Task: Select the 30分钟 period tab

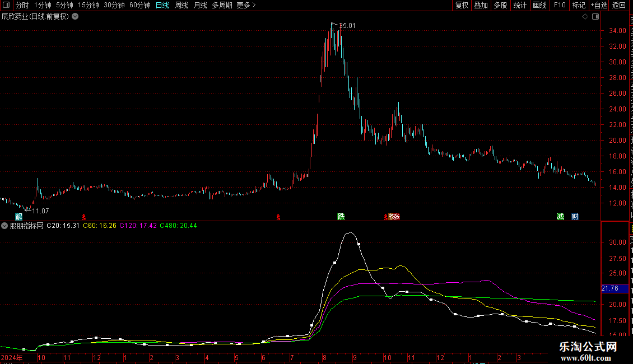Action: [x=114, y=5]
